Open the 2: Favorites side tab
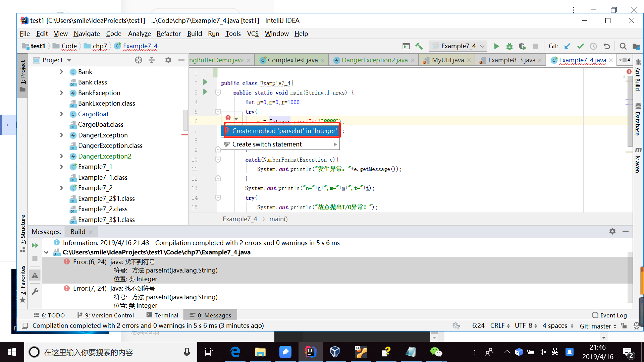This screenshot has width=644, height=362. [x=22, y=284]
